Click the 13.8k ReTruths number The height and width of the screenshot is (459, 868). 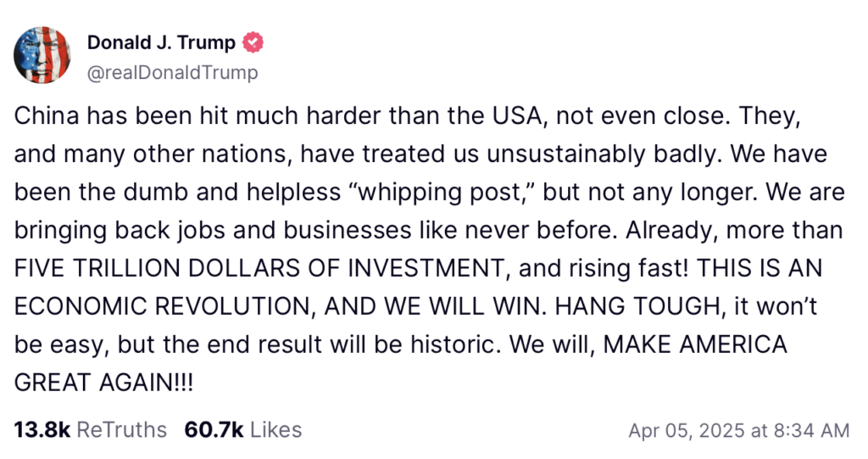pyautogui.click(x=42, y=430)
